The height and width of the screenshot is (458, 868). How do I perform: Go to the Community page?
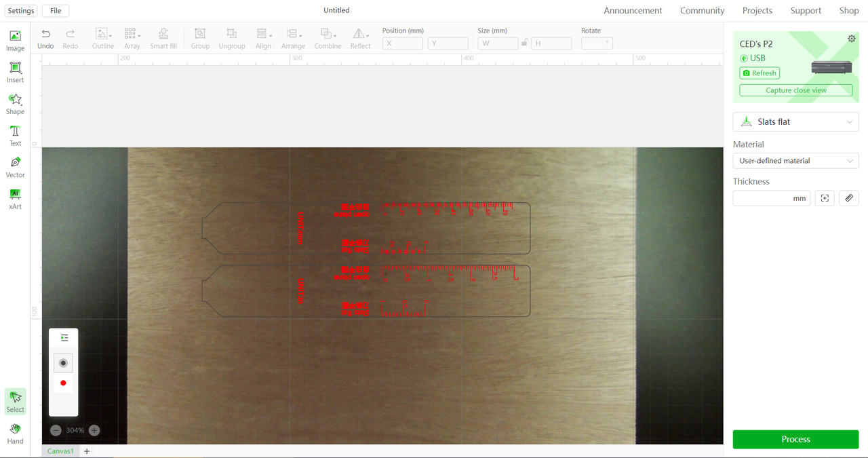703,11
